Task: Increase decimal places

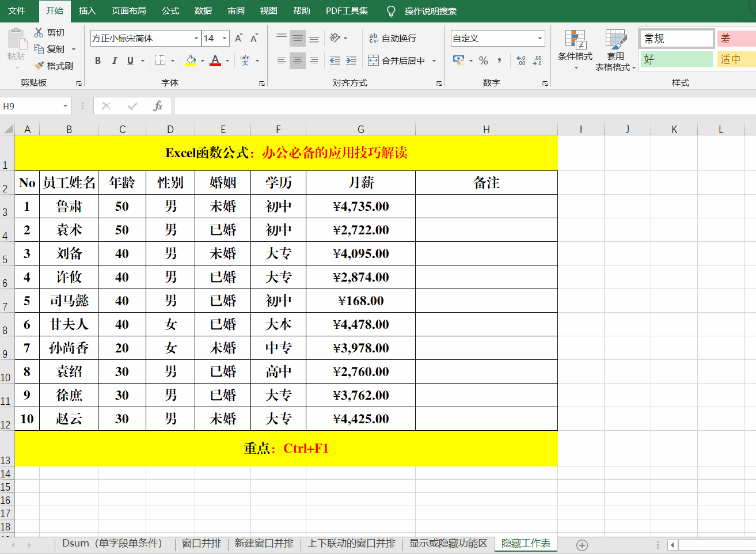Action: click(521, 60)
